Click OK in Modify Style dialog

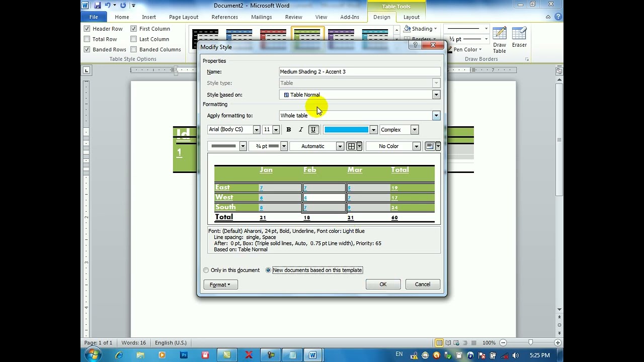tap(383, 285)
